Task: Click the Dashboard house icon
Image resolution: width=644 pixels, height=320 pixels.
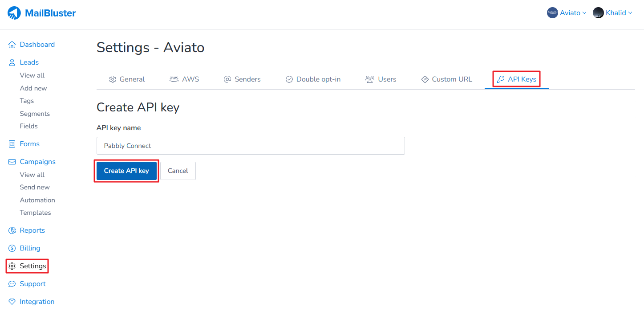Action: [x=12, y=45]
